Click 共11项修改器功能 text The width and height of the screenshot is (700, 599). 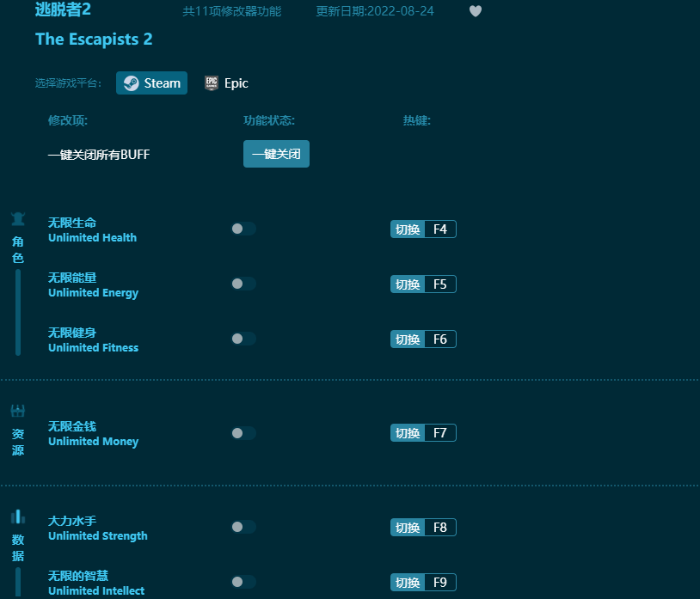(231, 11)
